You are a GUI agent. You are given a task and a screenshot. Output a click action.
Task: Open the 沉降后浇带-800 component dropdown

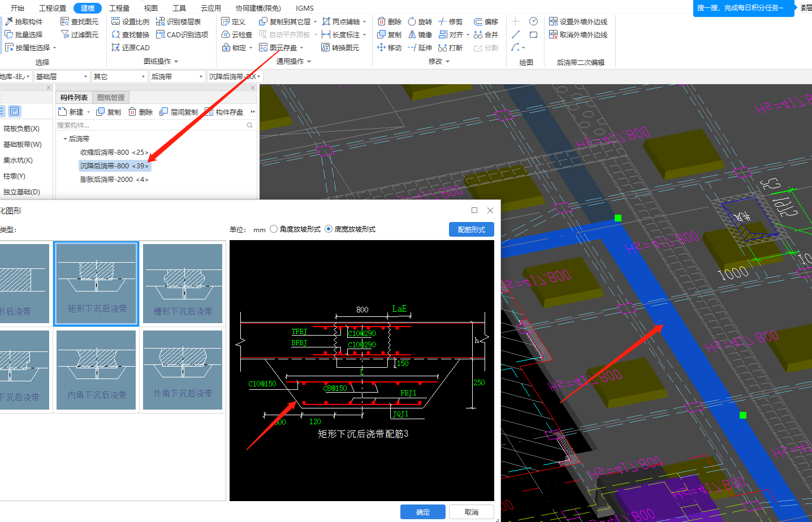tap(235, 76)
